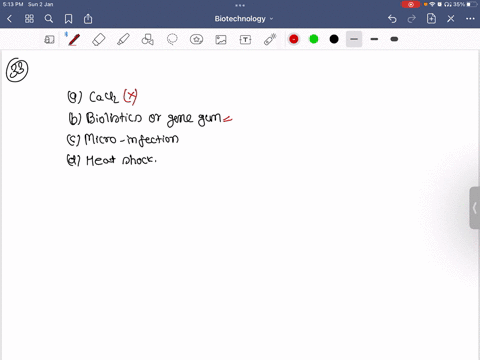The image size is (480, 360).
Task: Select the Eraser tool
Action: [x=99, y=39]
